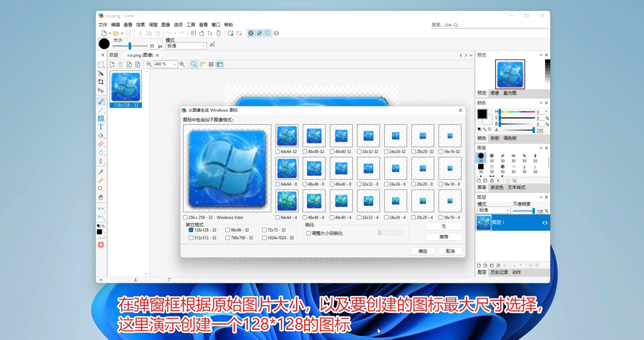The height and width of the screenshot is (340, 644).
Task: Open the 图像 menu
Action: coord(166,25)
